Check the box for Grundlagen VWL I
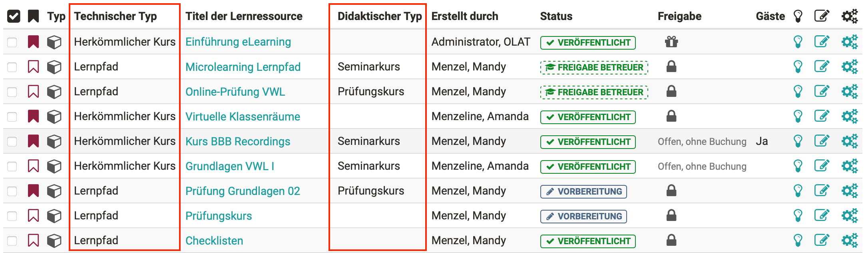Image resolution: width=868 pixels, height=253 pixels. click(x=12, y=166)
